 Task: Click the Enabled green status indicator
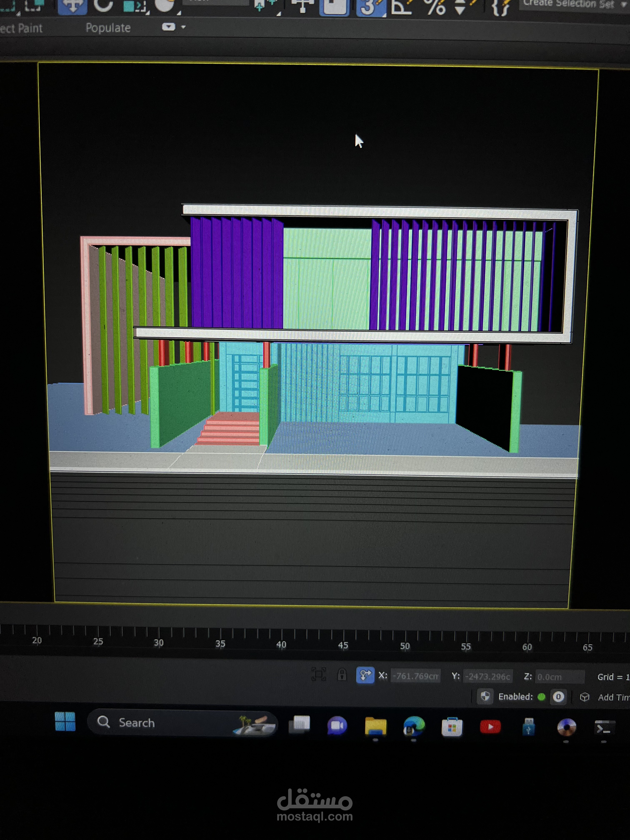point(541,697)
